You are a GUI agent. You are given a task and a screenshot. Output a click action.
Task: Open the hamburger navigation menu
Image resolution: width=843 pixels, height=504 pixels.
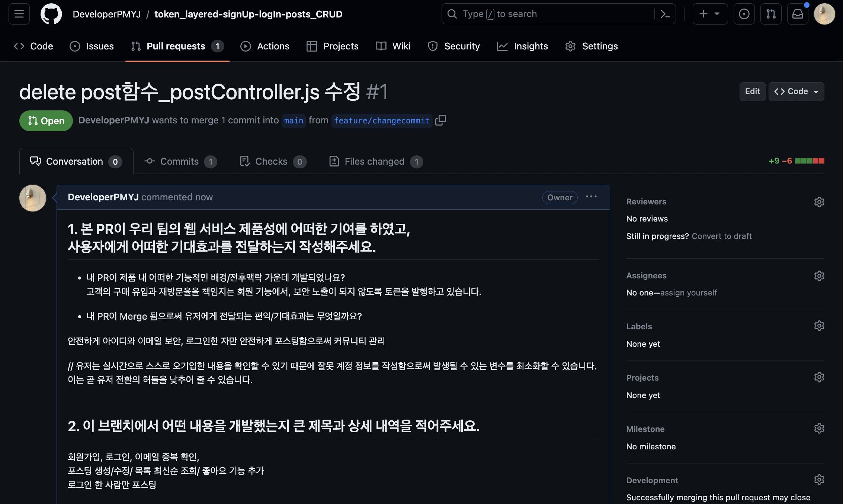[x=19, y=14]
